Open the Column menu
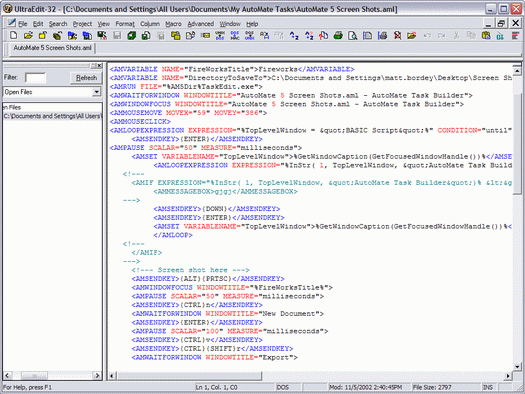Viewport: 525px width, 394px height. click(x=150, y=24)
